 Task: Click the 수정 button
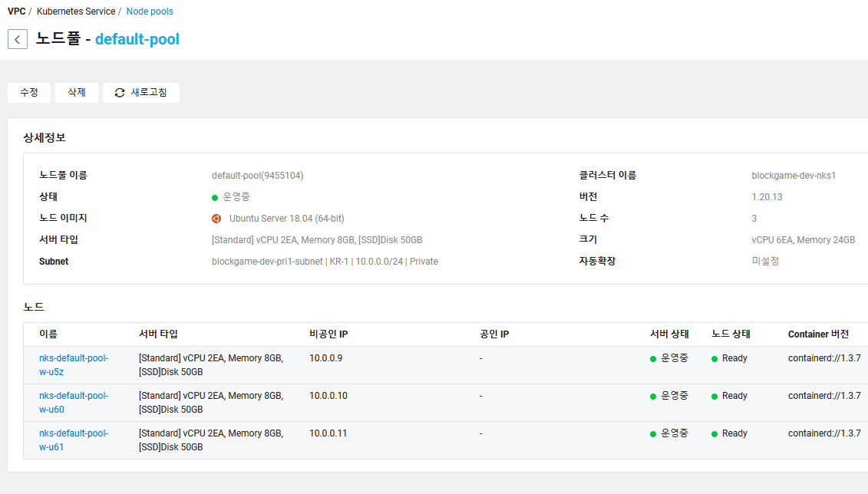click(29, 92)
